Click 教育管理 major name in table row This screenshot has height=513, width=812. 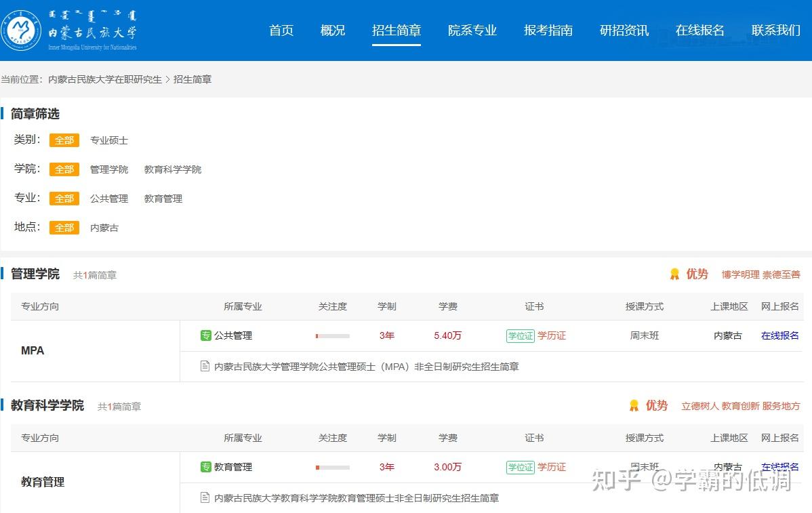click(233, 467)
